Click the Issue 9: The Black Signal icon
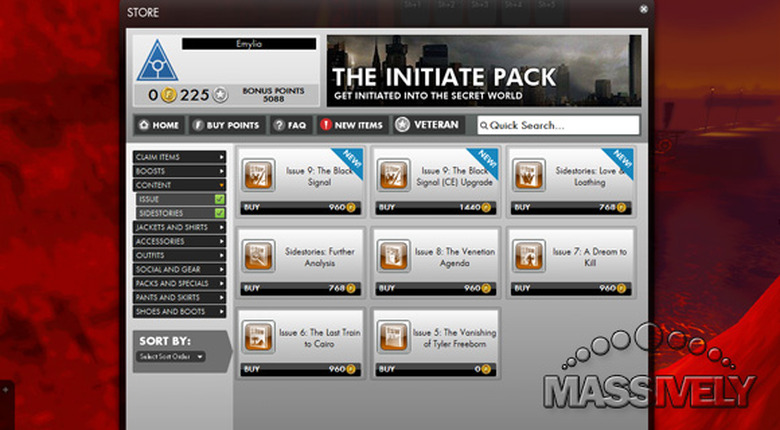 (258, 175)
